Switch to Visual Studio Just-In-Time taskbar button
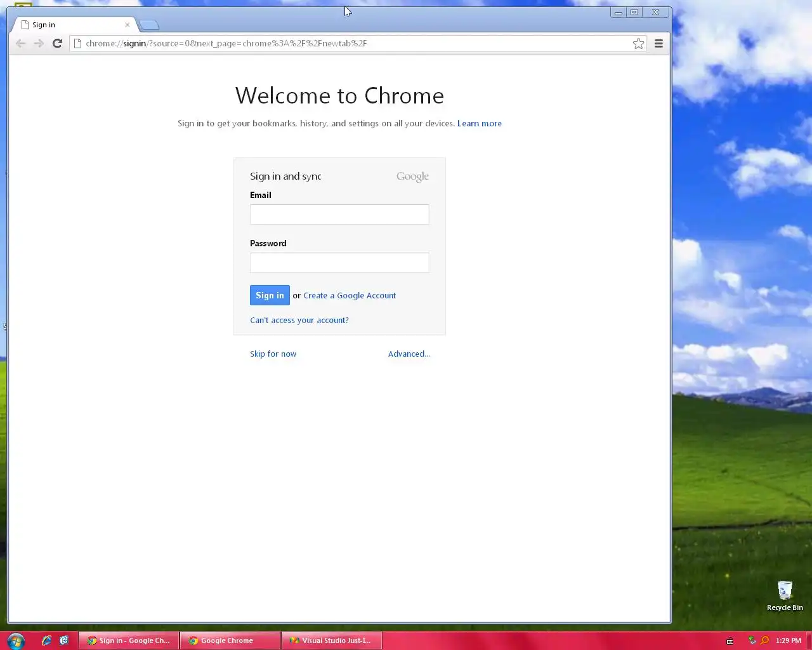 point(331,640)
